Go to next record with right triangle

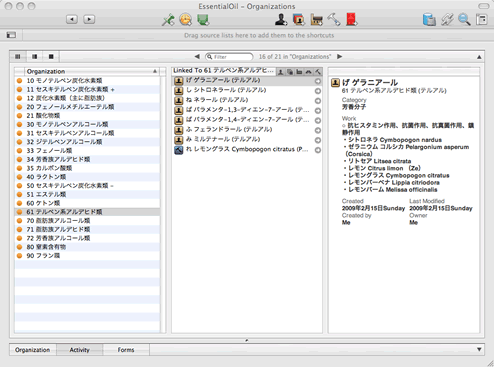[339, 57]
